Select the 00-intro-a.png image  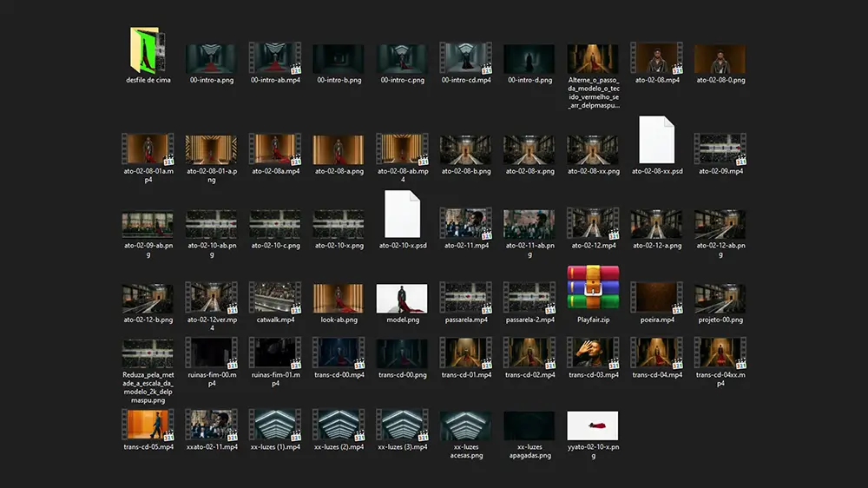click(x=211, y=58)
